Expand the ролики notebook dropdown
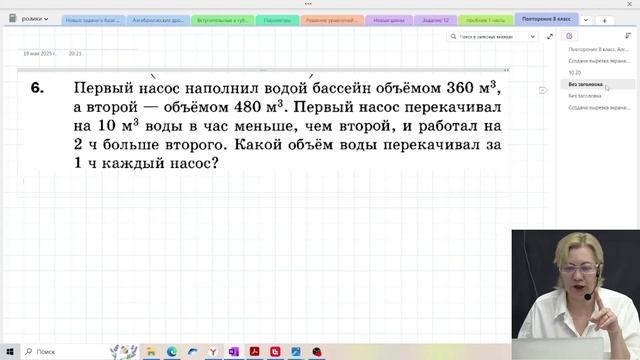 click(35, 19)
